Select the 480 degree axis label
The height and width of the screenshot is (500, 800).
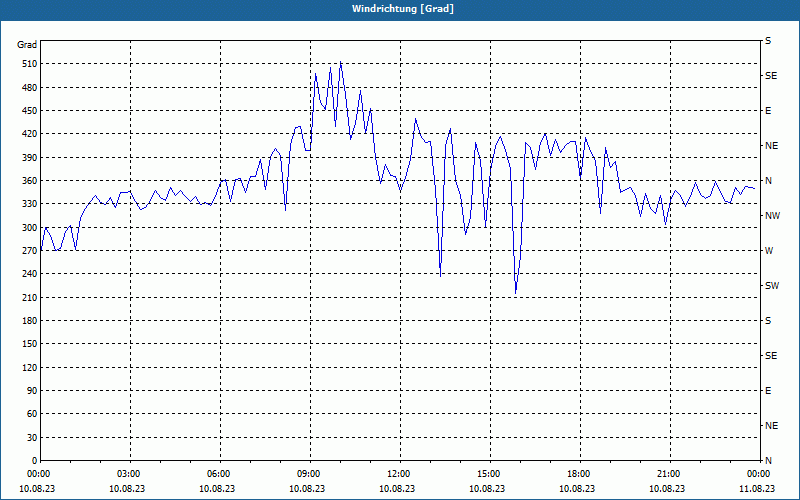pos(29,88)
